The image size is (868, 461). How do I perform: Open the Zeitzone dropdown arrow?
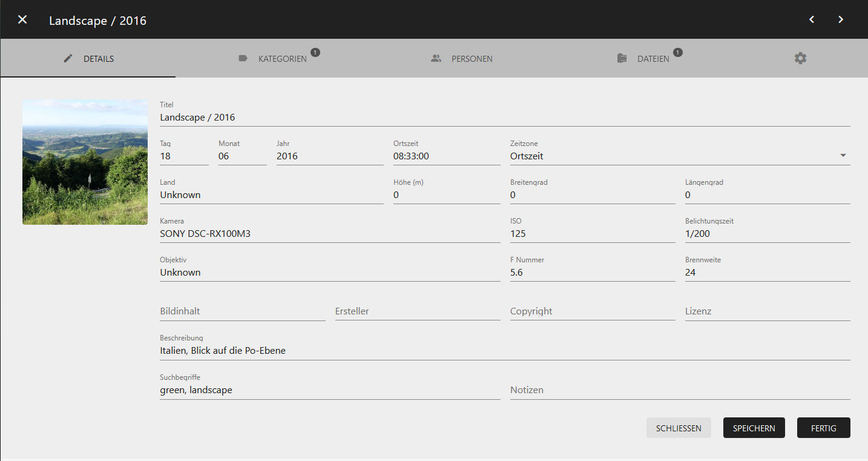[x=843, y=156]
